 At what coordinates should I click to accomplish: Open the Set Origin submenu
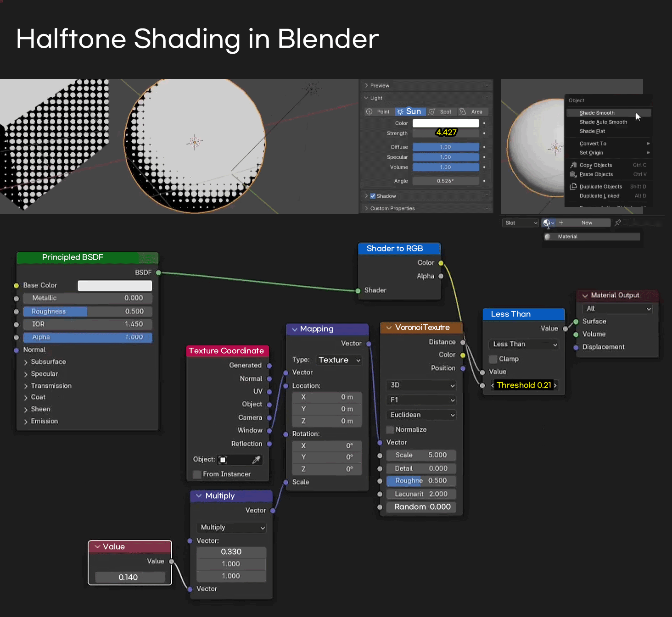(609, 153)
